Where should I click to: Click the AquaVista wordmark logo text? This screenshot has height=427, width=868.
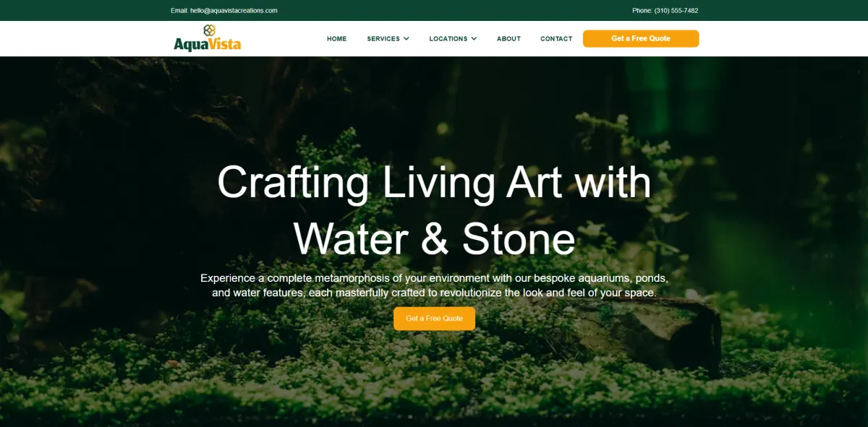click(208, 44)
